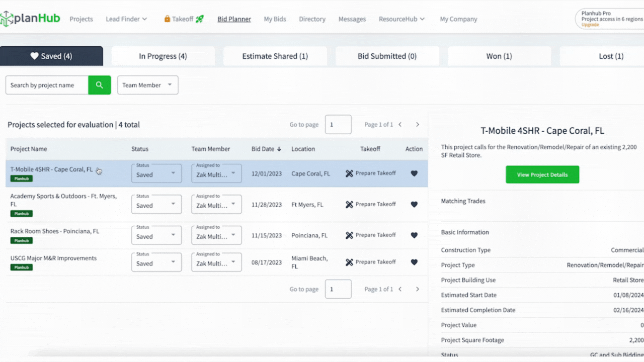The image size is (644, 362).
Task: Open My Company in the top navigation
Action: (x=458, y=19)
